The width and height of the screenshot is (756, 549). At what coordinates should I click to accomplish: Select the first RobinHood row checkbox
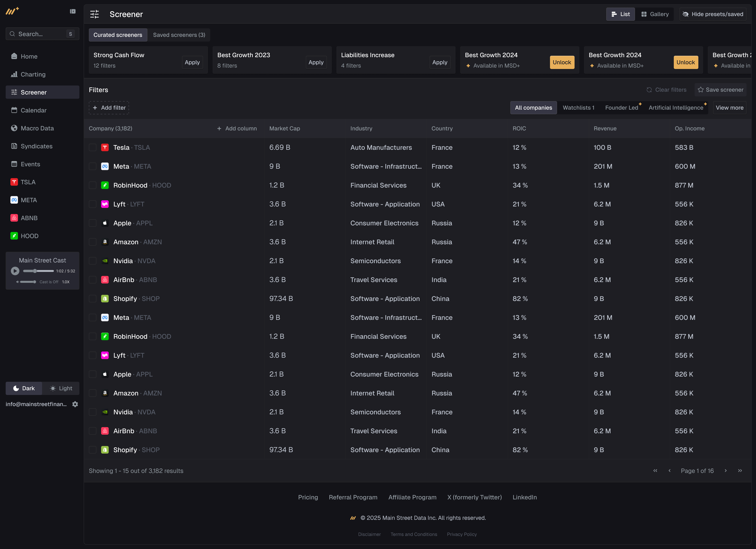93,185
